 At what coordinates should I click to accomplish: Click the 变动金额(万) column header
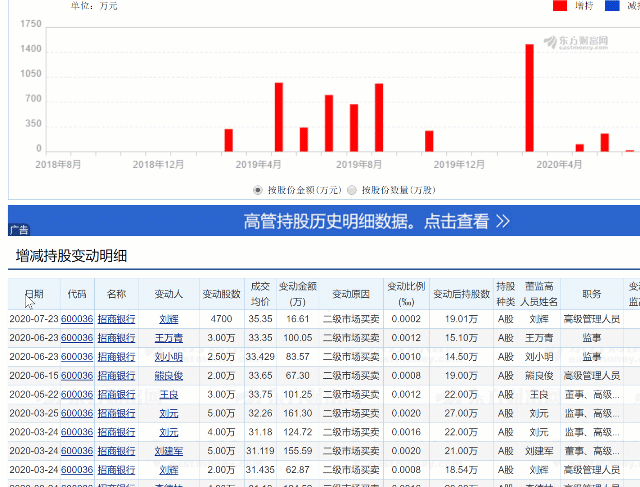pyautogui.click(x=298, y=294)
